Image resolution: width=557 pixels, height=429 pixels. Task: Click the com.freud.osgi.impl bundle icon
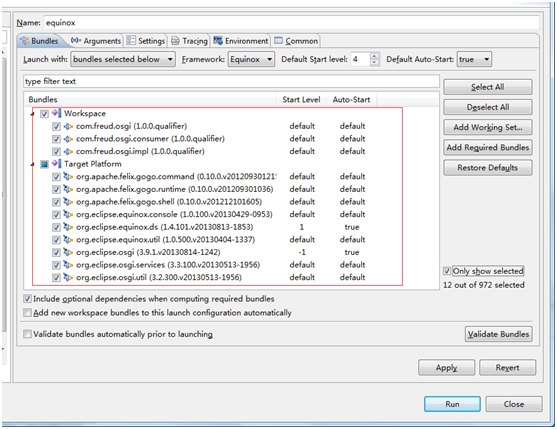[68, 151]
